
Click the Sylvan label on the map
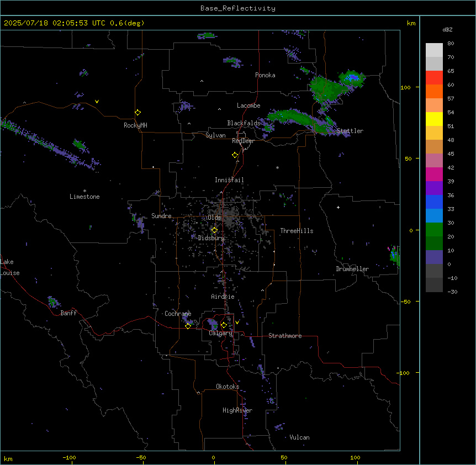click(215, 135)
